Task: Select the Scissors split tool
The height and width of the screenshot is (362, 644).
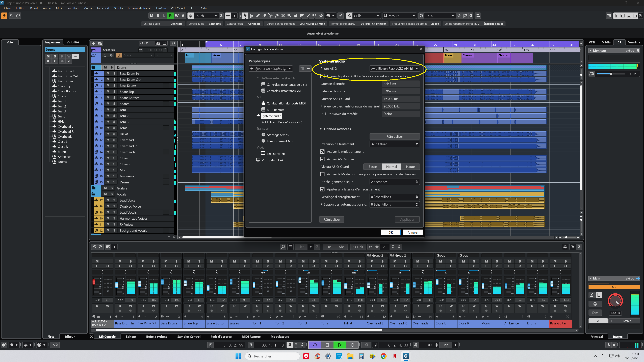Action: (x=270, y=16)
